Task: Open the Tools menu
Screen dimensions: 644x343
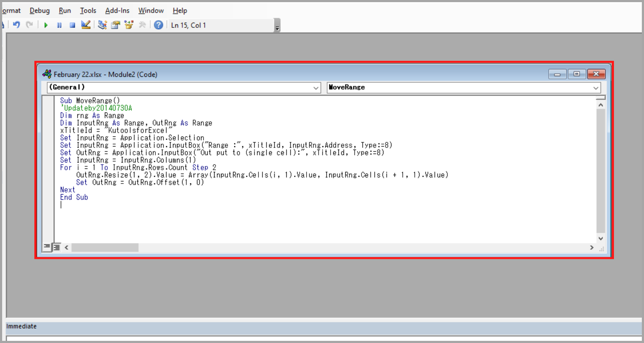Action: pos(88,10)
